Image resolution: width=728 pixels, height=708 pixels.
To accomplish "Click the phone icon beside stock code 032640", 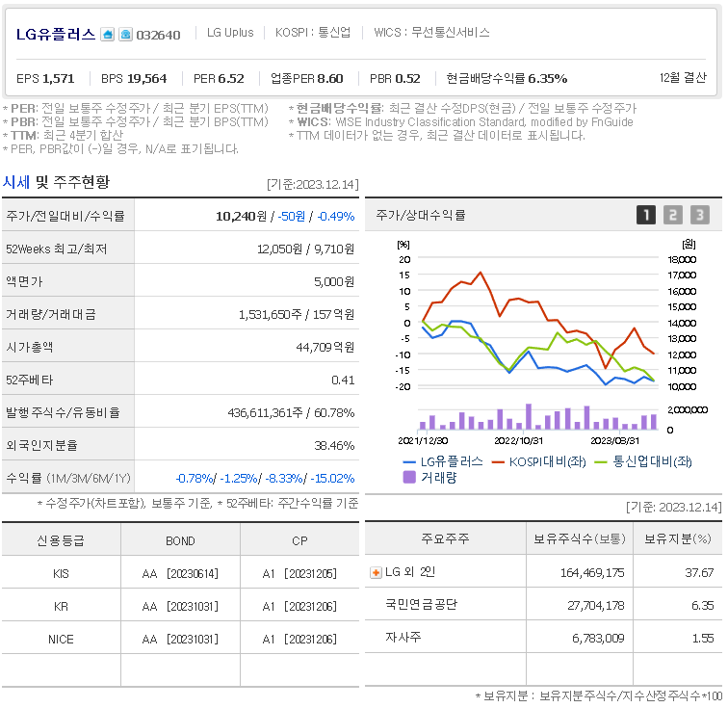I will [125, 35].
